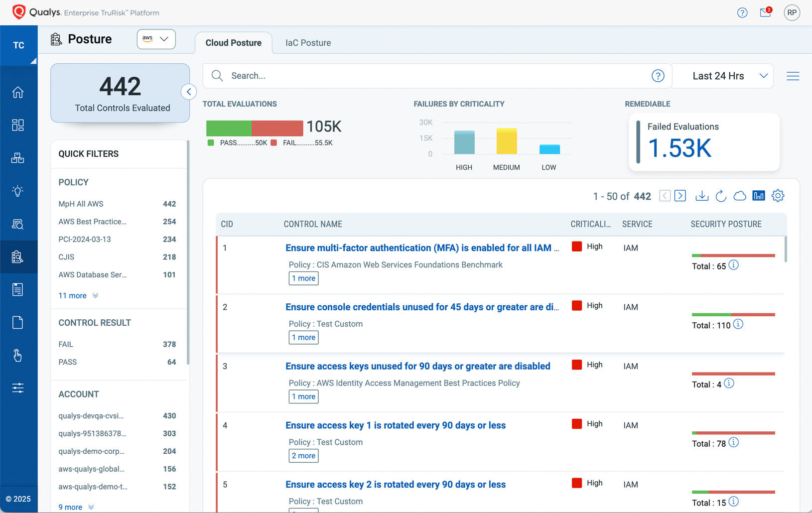812x513 pixels.
Task: Open the lightbulb insights sidebar icon
Action: (18, 191)
